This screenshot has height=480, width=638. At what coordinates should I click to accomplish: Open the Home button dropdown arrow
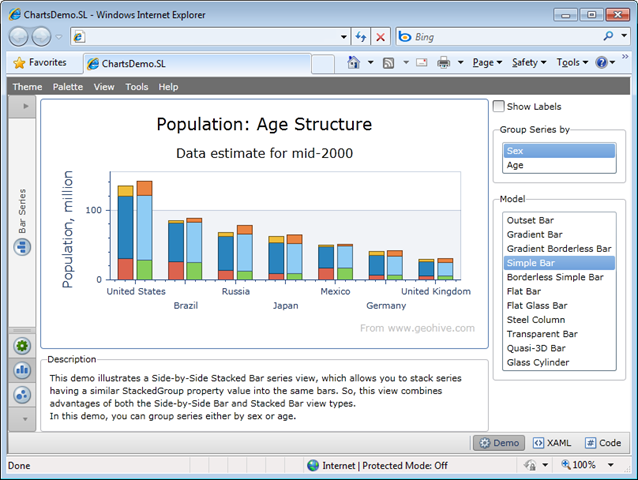pyautogui.click(x=370, y=63)
